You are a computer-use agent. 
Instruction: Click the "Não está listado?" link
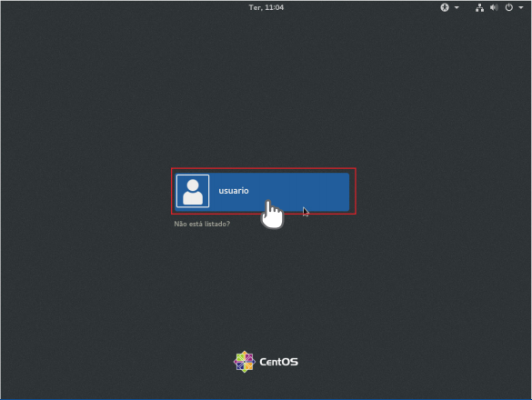tap(202, 224)
